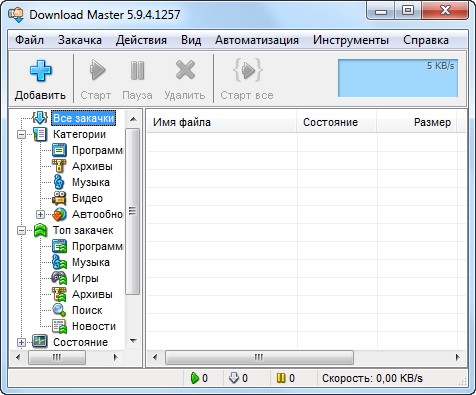Screen dimensions: 476x395
Task: Click the Видео camera icon
Action: [x=59, y=198]
